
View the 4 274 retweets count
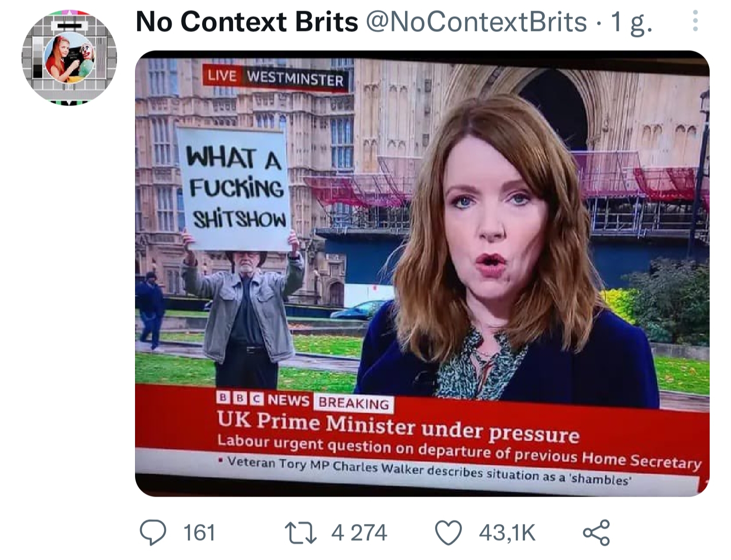[x=359, y=533]
